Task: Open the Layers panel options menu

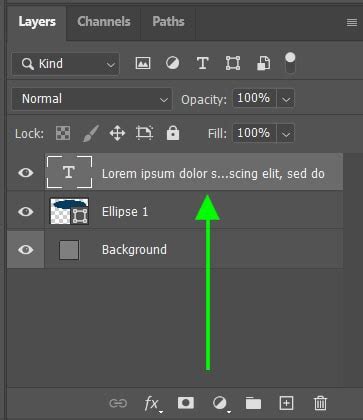Action: pos(352,22)
